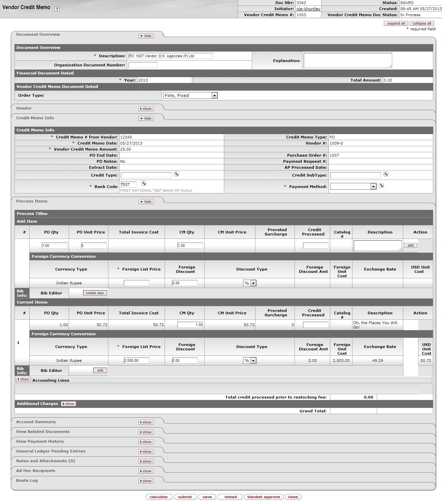This screenshot has width=442, height=504.
Task: Open the Order Type dropdown
Action: point(191,95)
